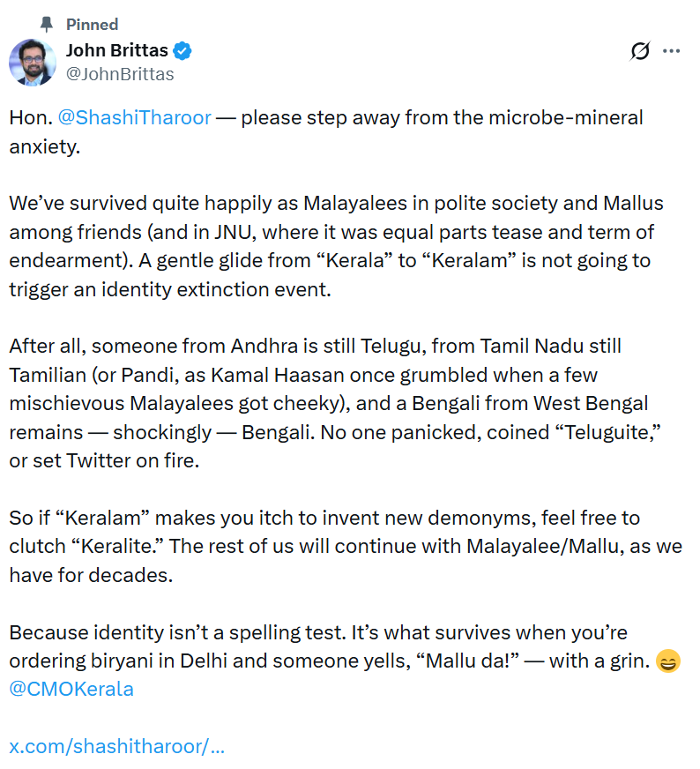The width and height of the screenshot is (700, 769).
Task: Open the @CMOKerala mention
Action: click(x=71, y=690)
